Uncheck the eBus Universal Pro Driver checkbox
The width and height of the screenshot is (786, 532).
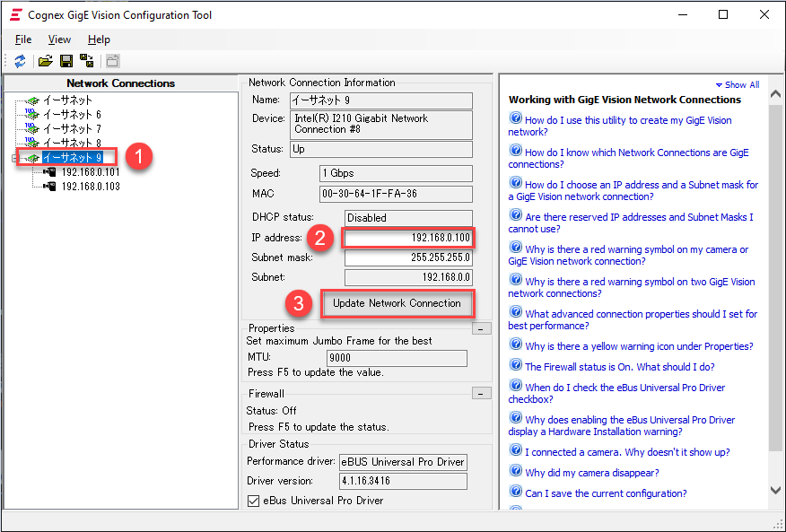click(253, 501)
